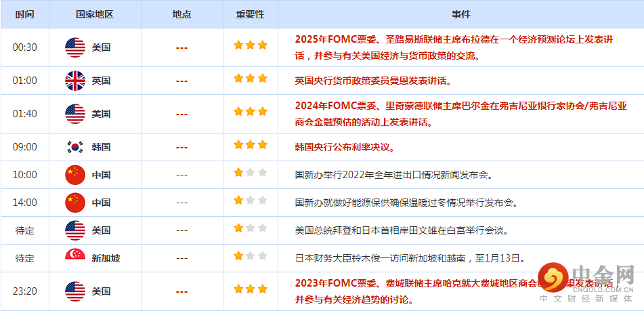The height and width of the screenshot is (311, 644).
Task: Open the 韩国央行公布利率决议 event
Action: coord(345,147)
